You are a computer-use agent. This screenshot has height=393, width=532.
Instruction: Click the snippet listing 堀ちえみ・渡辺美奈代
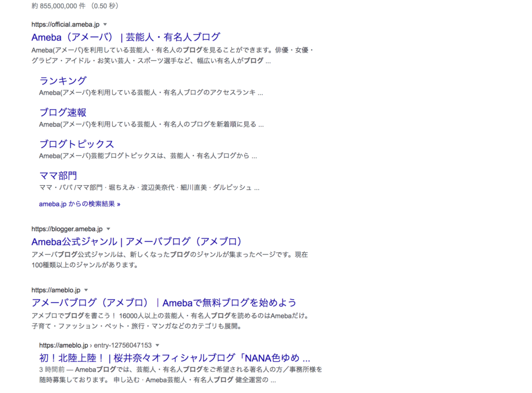pos(149,187)
